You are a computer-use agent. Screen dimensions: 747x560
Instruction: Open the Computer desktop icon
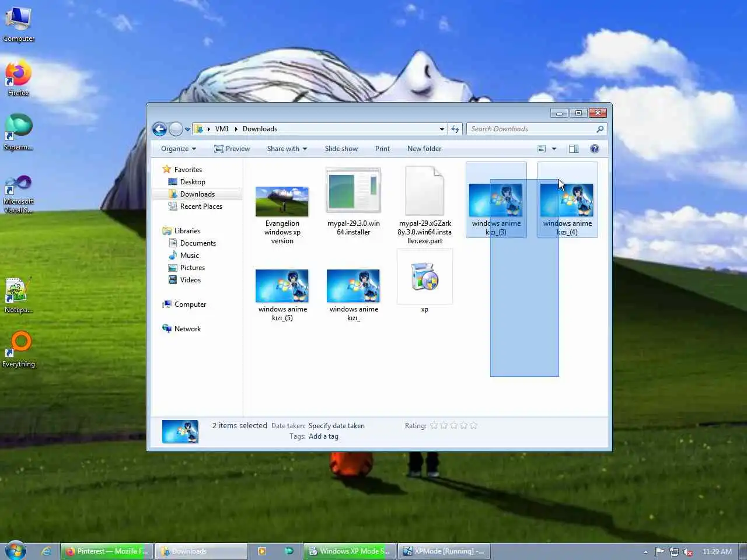tap(19, 24)
